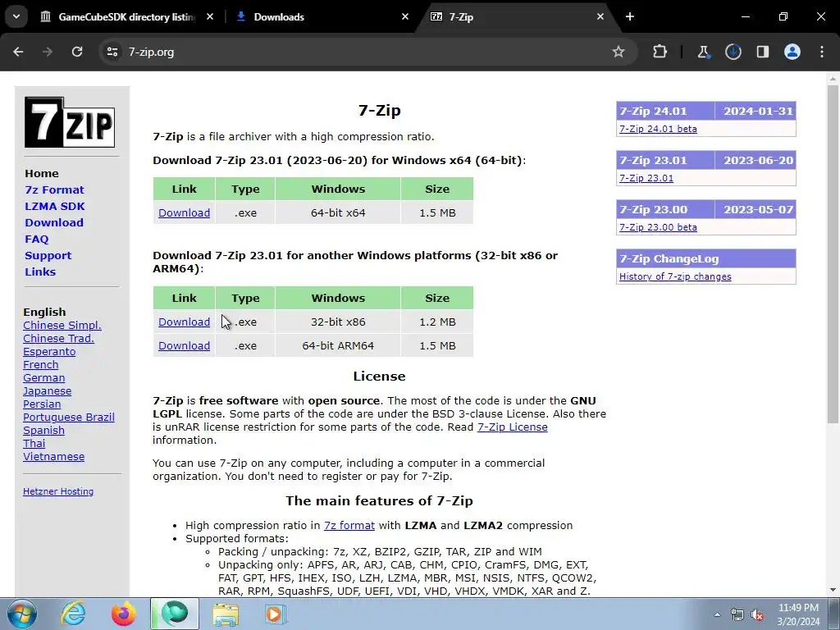Show hidden system tray icons arrow
Image resolution: width=840 pixels, height=630 pixels.
tap(717, 614)
